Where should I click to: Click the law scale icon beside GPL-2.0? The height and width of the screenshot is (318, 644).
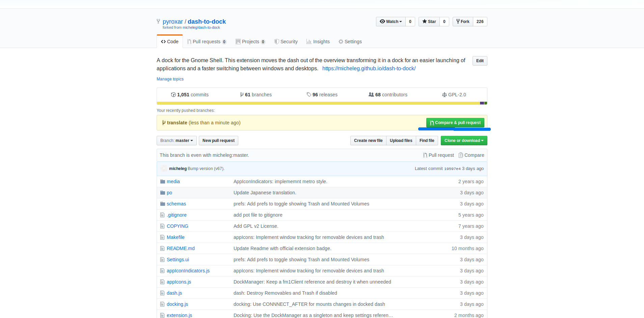point(445,95)
